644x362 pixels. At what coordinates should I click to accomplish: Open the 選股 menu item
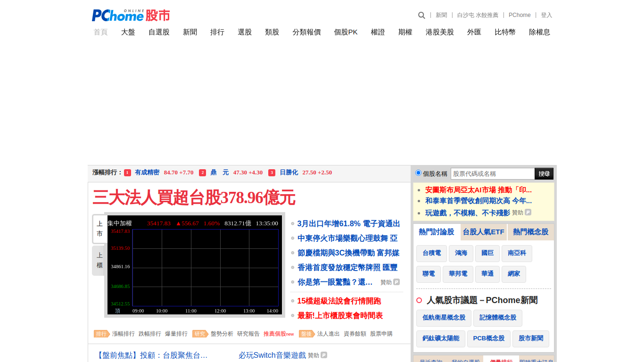point(245,32)
